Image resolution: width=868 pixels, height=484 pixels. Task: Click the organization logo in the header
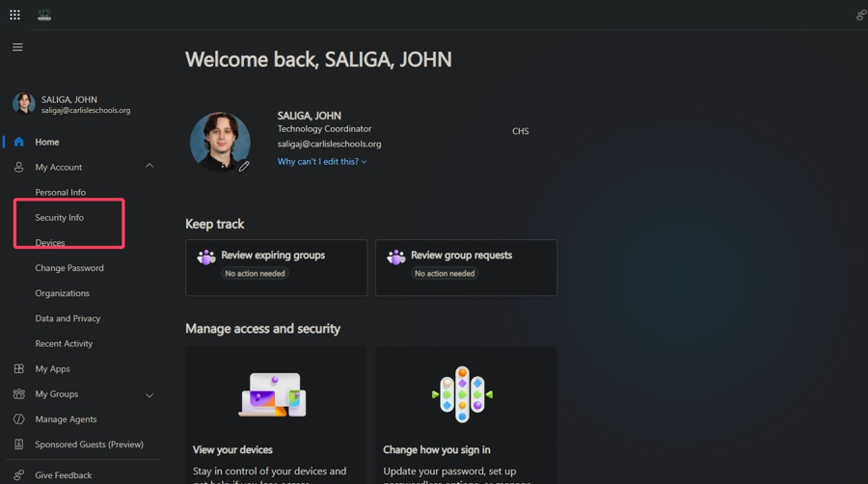(44, 15)
